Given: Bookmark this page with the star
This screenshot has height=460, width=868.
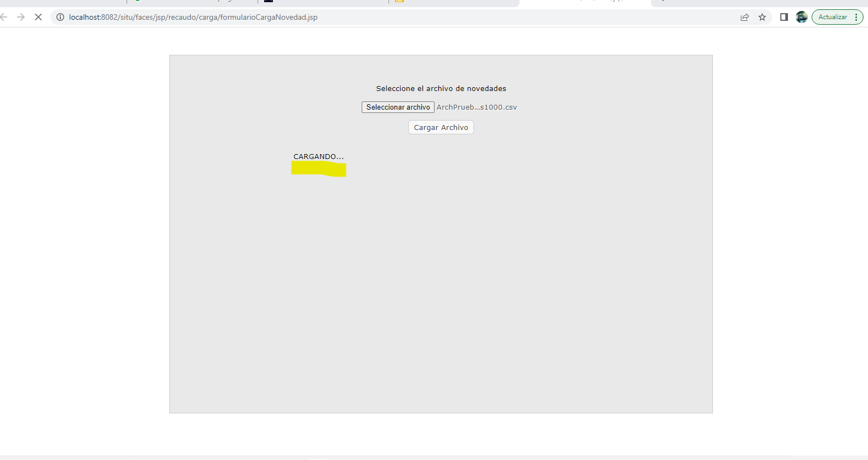Looking at the screenshot, I should point(762,17).
